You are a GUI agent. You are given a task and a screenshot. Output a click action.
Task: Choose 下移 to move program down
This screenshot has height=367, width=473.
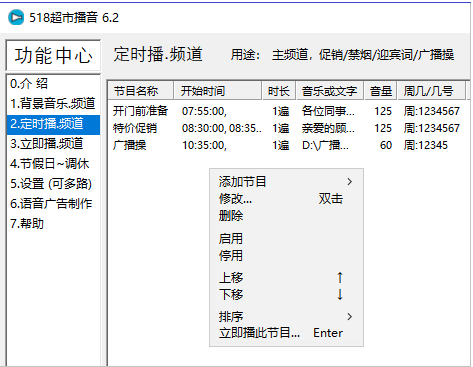tap(286, 294)
